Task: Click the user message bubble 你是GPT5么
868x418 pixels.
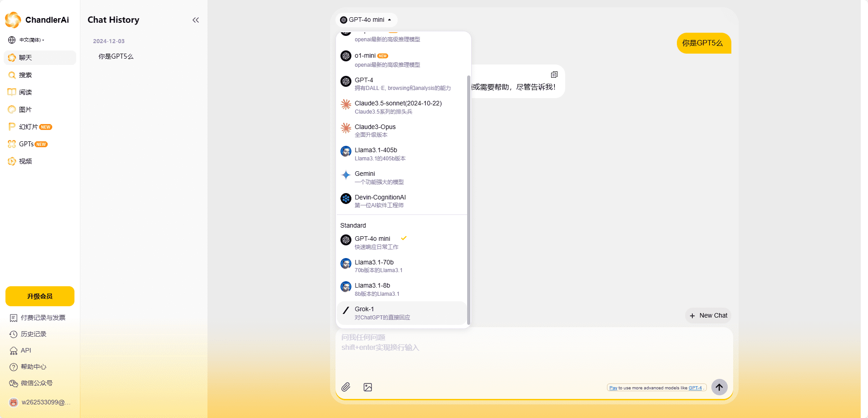Action: [704, 43]
